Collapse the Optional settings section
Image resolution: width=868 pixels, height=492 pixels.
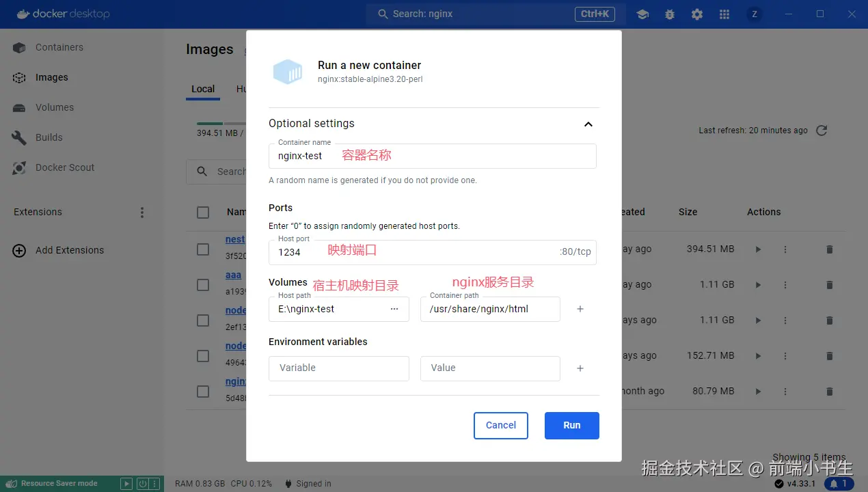(x=588, y=124)
